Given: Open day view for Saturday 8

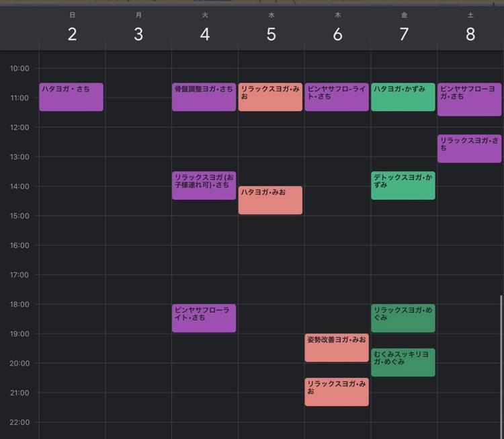Looking at the screenshot, I should pyautogui.click(x=470, y=34).
